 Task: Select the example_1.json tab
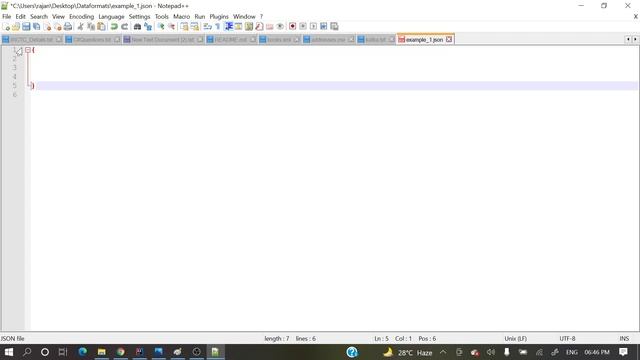point(424,40)
